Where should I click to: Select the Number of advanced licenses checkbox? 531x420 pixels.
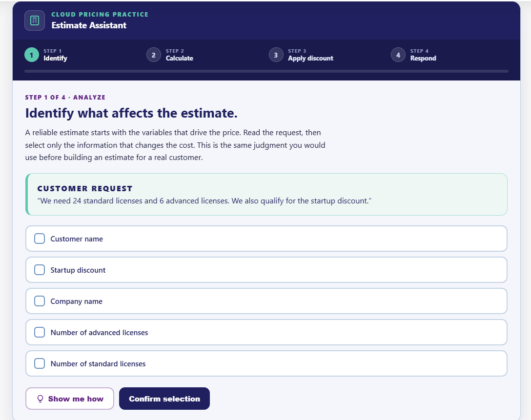(40, 332)
